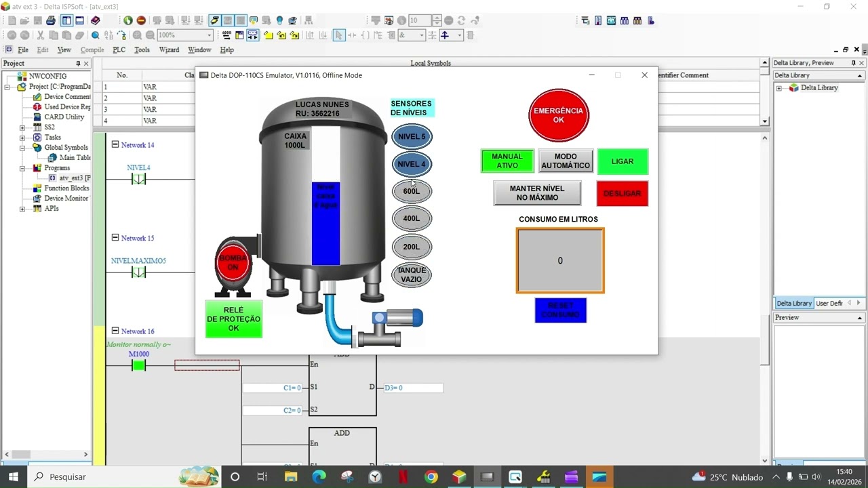Image resolution: width=868 pixels, height=488 pixels.
Task: Open Google Chrome from the taskbar
Action: 431,477
